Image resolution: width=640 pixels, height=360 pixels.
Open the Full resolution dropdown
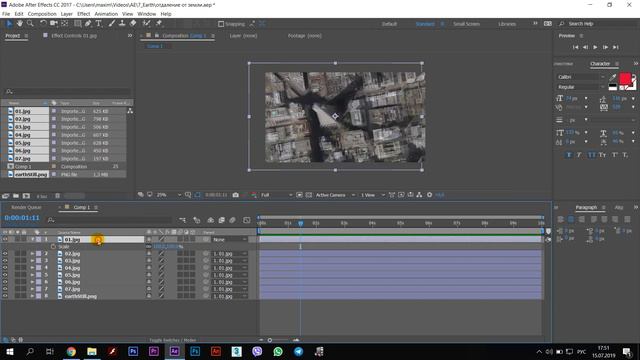(x=276, y=195)
